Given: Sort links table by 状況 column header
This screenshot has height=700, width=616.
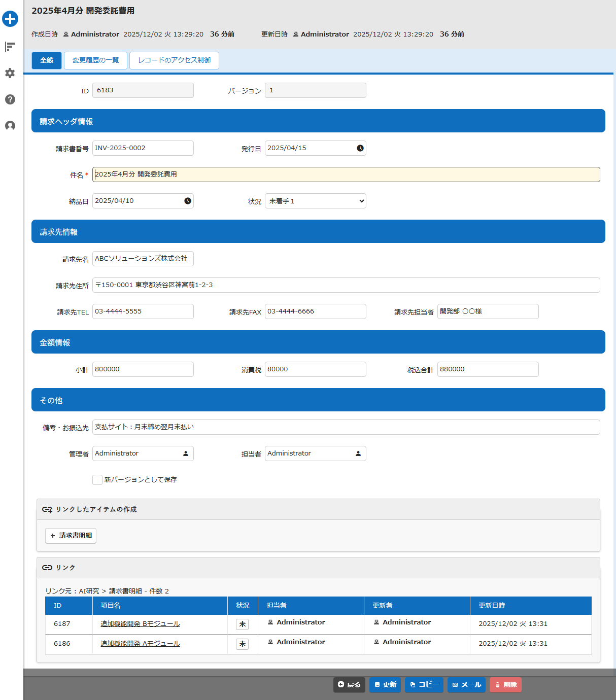Looking at the screenshot, I should (x=243, y=606).
